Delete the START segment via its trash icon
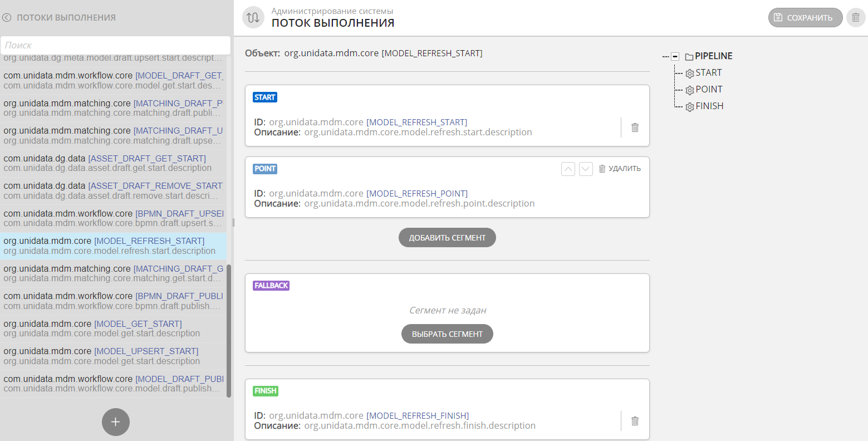868x441 pixels. point(635,128)
